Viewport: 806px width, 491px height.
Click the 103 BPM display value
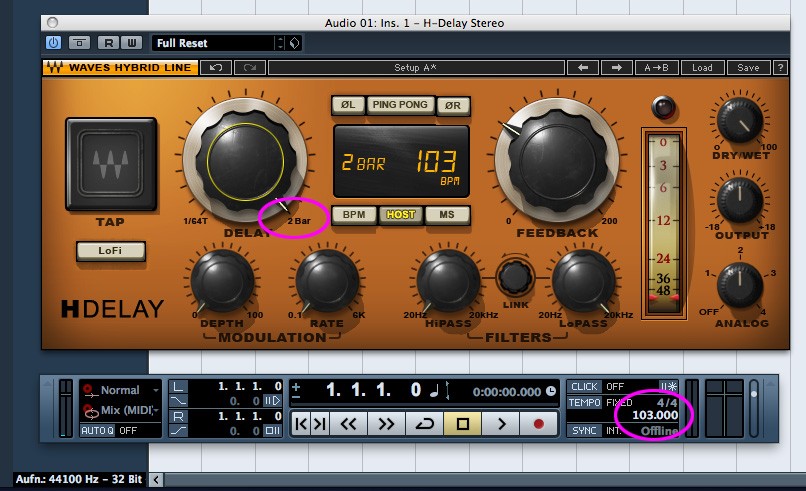coord(436,161)
